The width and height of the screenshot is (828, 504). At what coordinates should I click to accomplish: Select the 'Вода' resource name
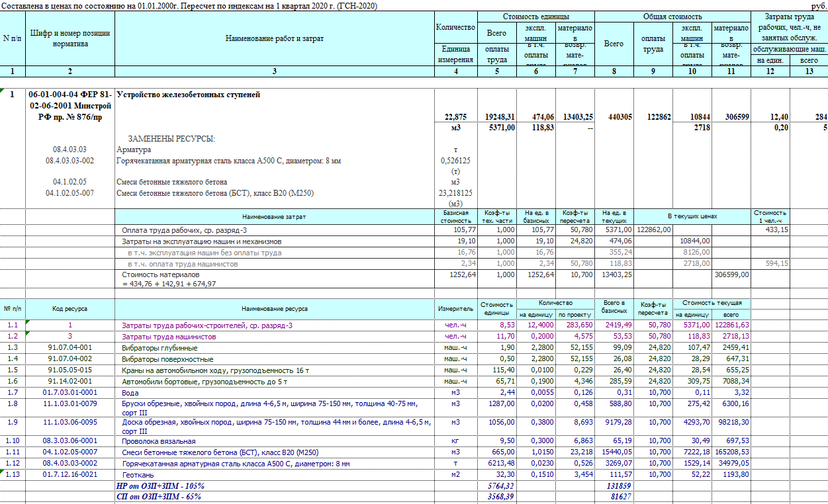point(130,392)
